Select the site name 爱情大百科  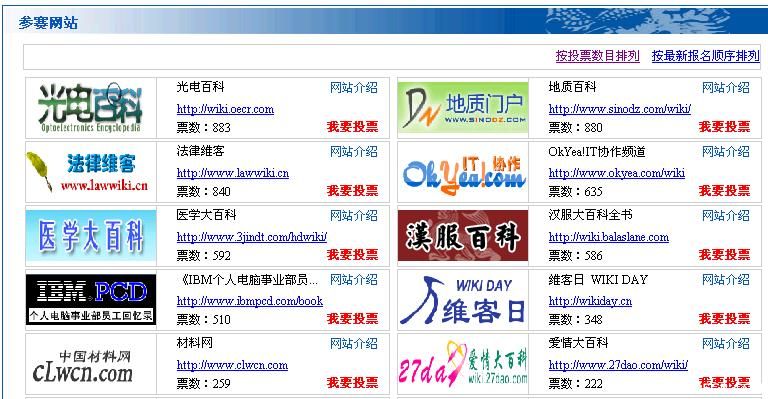coord(578,343)
